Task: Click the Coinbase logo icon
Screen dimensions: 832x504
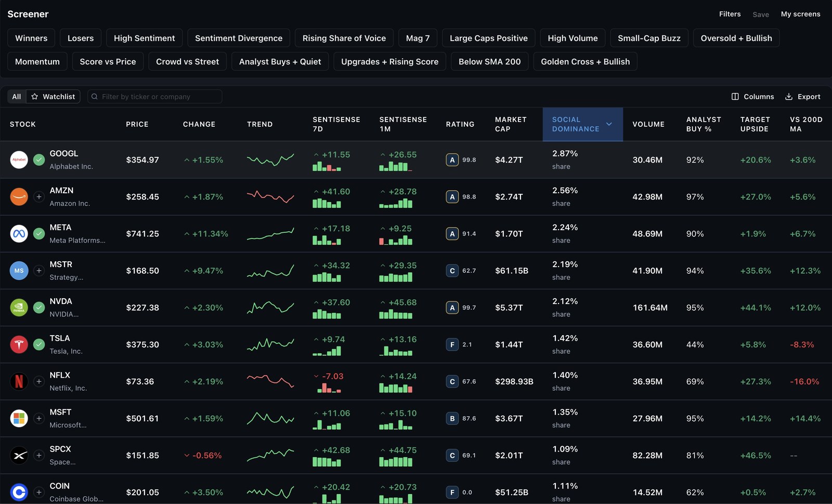Action: pyautogui.click(x=19, y=492)
